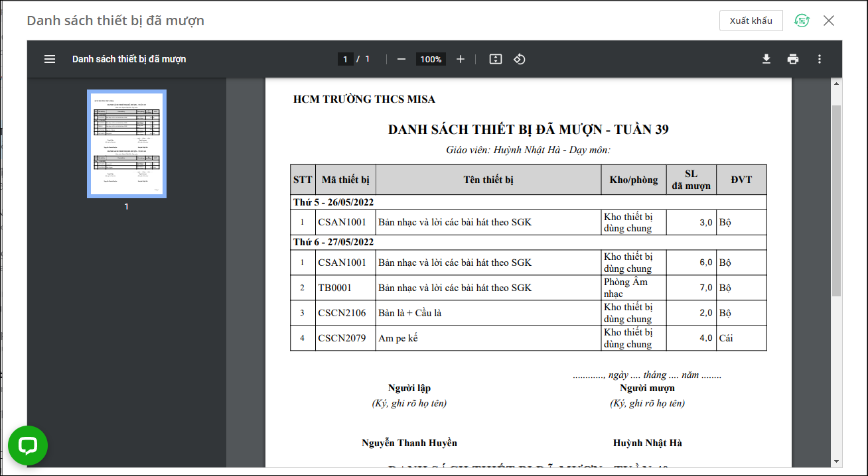Zoom out with the minus icon
Screen dimensions: 868x476
[x=401, y=59]
